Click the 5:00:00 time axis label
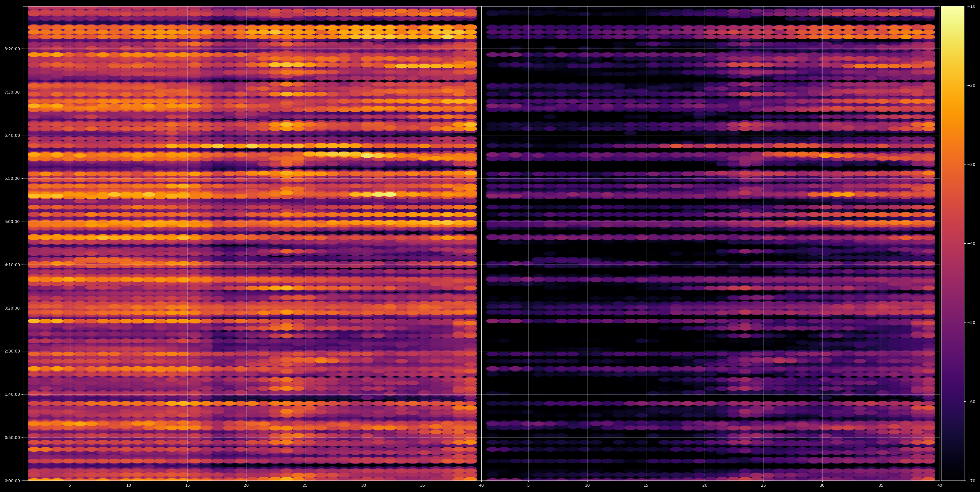Screen dimensions: 980x492 click(x=12, y=222)
